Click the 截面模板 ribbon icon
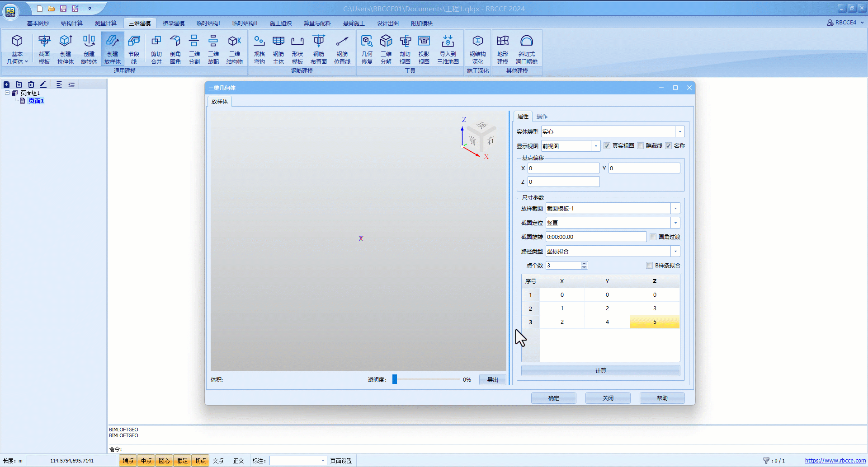868x467 pixels. coord(44,49)
